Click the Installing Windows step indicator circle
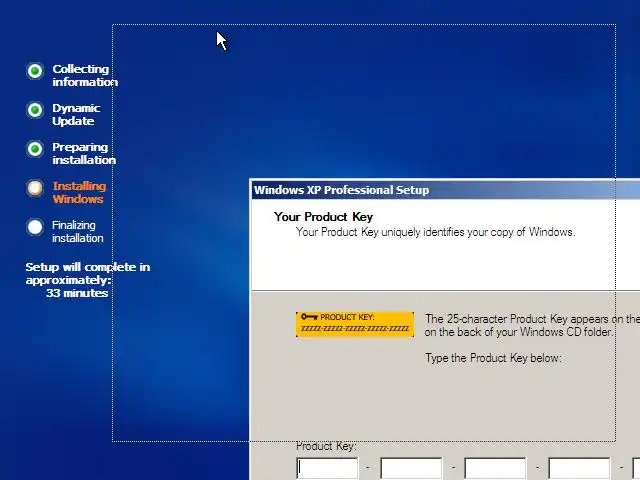Image resolution: width=640 pixels, height=480 pixels. pos(35,188)
